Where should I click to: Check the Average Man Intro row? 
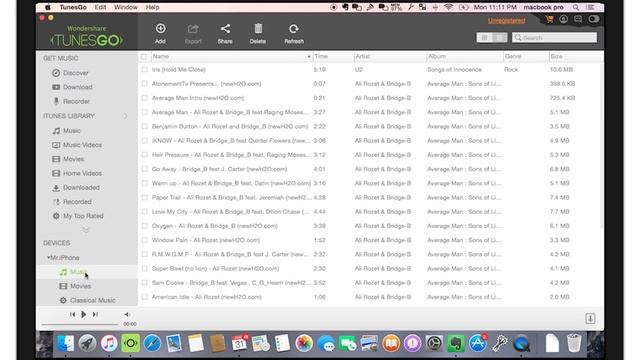tap(144, 98)
